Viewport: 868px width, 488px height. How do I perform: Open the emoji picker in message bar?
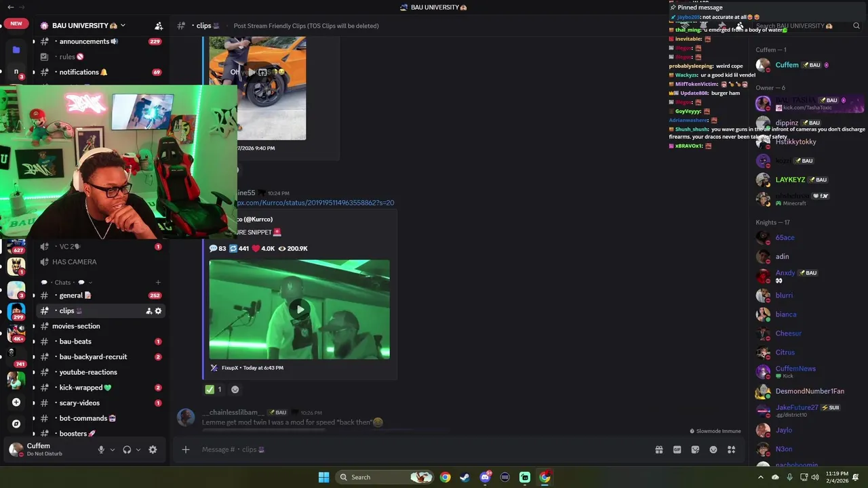pos(713,449)
